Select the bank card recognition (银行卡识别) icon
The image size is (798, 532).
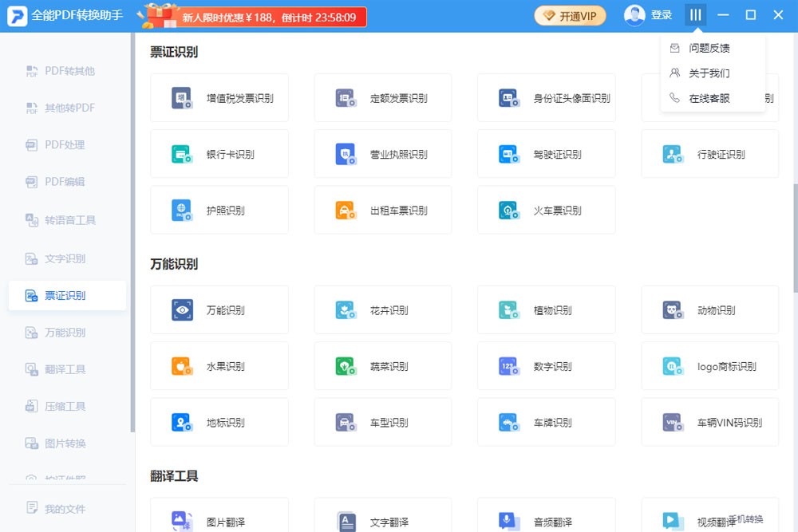pyautogui.click(x=183, y=154)
